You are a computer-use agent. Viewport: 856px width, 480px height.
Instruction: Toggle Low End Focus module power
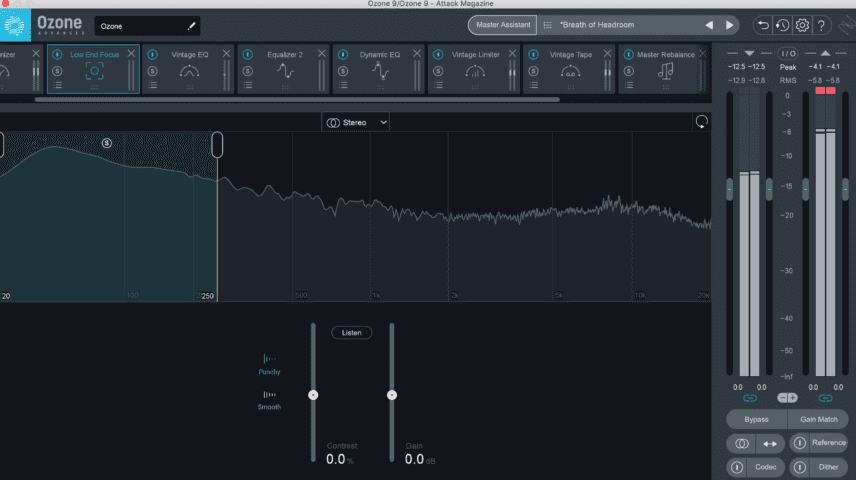pyautogui.click(x=57, y=55)
